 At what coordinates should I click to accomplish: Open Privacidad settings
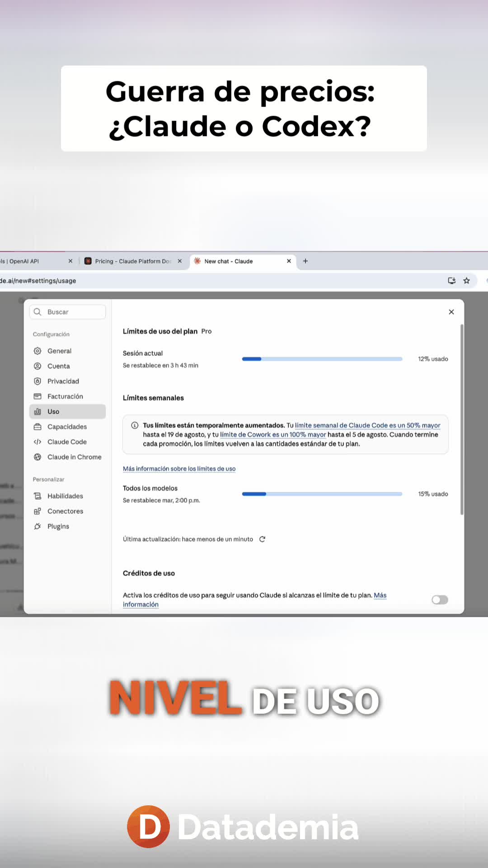[x=67, y=381]
